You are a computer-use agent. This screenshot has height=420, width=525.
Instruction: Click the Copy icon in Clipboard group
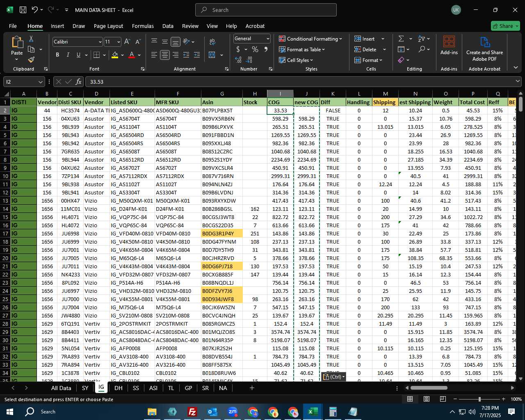pos(31,50)
